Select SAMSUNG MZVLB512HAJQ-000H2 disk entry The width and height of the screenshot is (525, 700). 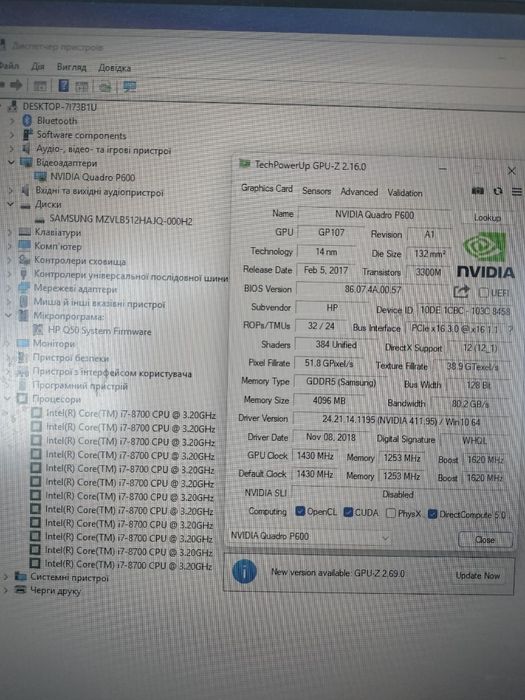pos(121,219)
